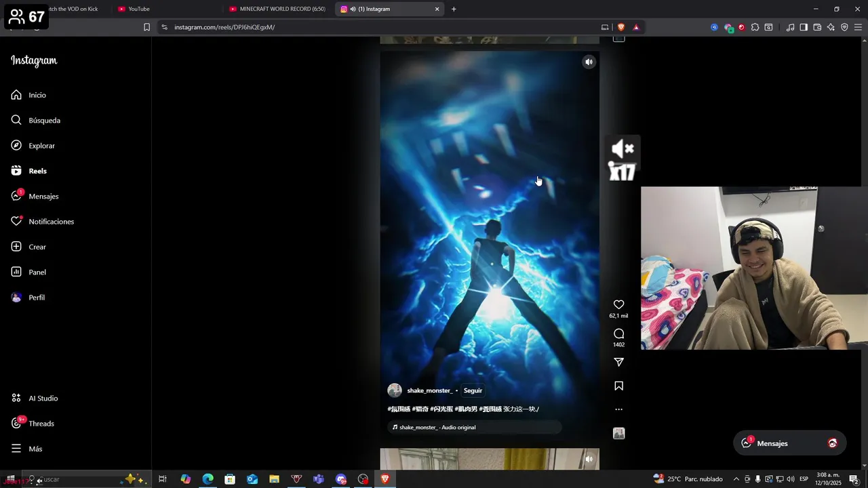Viewport: 868px width, 488px height.
Task: Launch Microsoft Edge from taskbar
Action: click(x=208, y=479)
